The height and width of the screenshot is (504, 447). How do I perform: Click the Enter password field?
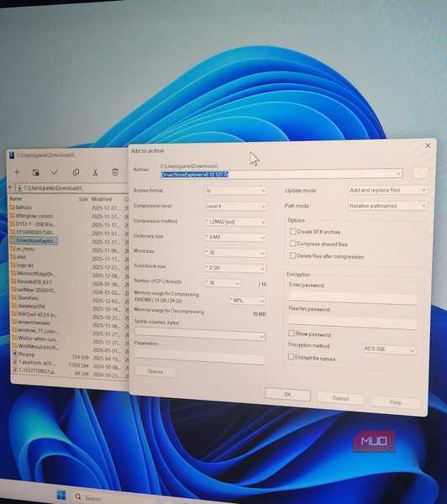(353, 298)
